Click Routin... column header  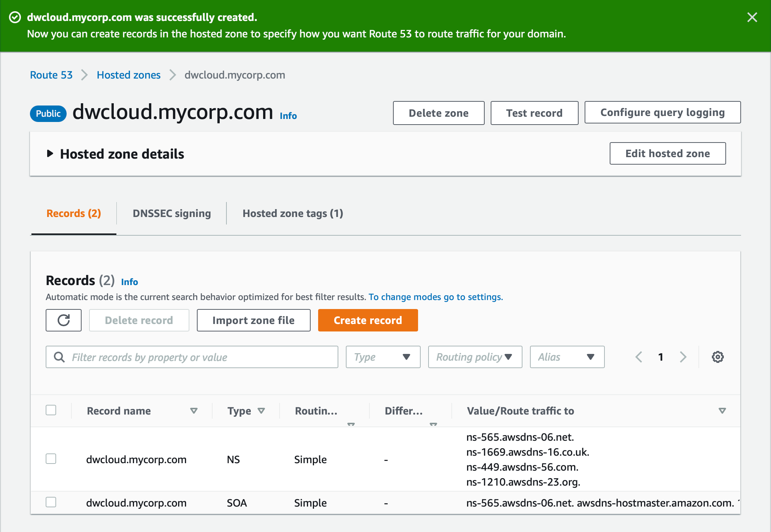click(x=316, y=411)
